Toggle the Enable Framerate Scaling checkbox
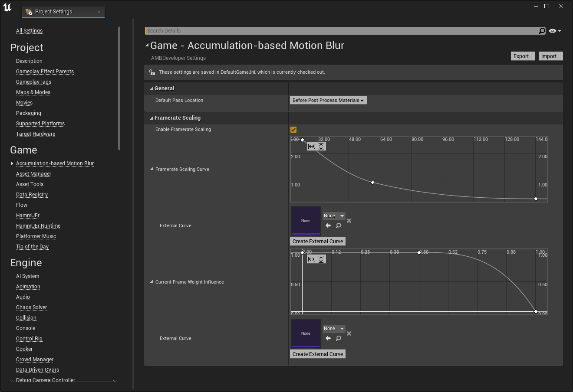Screen dimensions: 573x392 click(293, 130)
